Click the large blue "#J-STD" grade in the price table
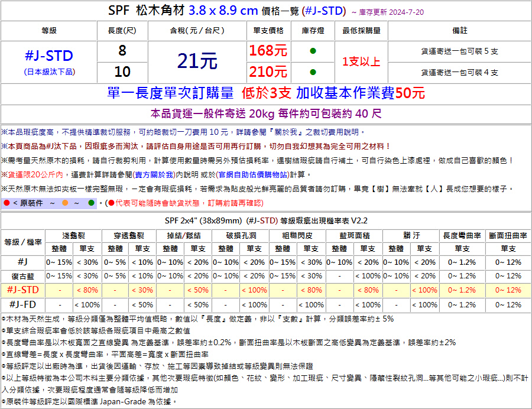Viewport: 532px width, 409px height. [x=49, y=56]
